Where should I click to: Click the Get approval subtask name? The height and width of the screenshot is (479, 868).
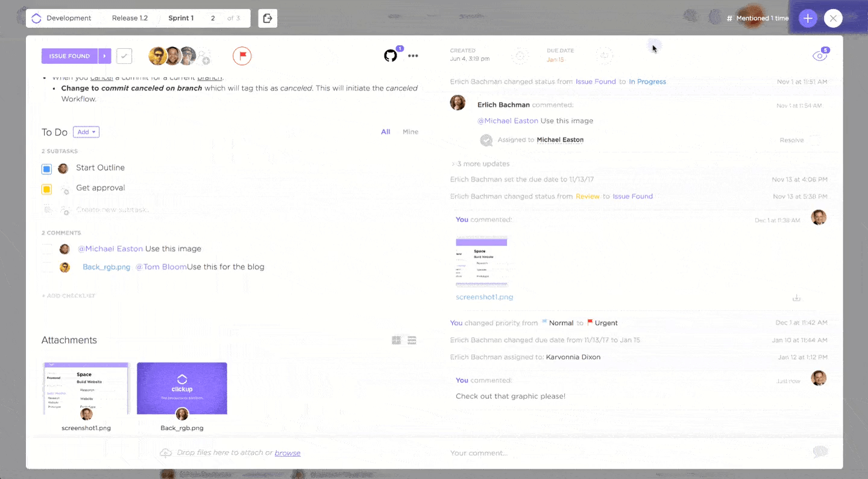tap(101, 188)
